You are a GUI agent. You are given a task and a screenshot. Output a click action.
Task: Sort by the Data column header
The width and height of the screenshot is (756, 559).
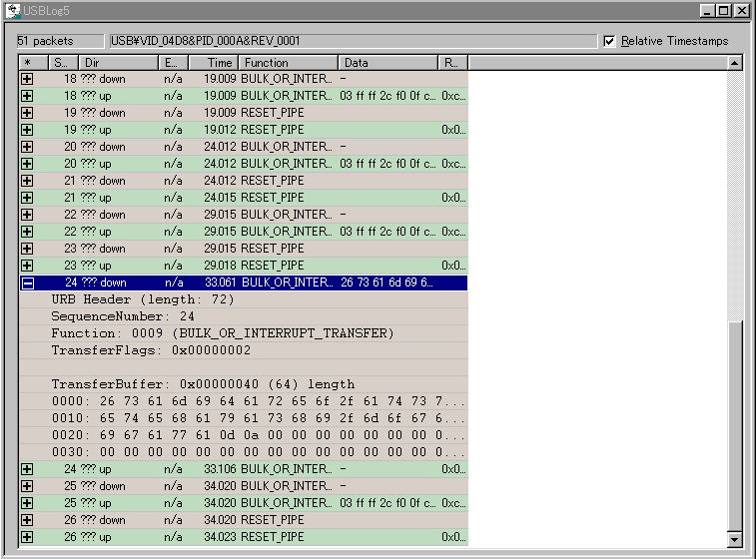pos(388,63)
